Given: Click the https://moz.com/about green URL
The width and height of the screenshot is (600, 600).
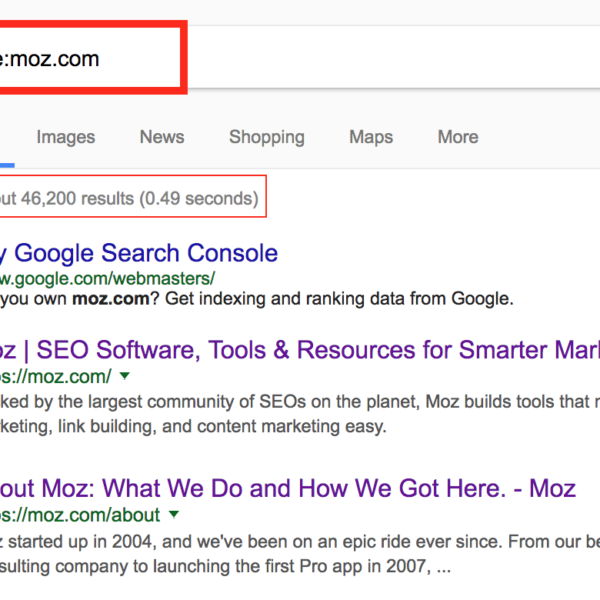Looking at the screenshot, I should (x=80, y=514).
